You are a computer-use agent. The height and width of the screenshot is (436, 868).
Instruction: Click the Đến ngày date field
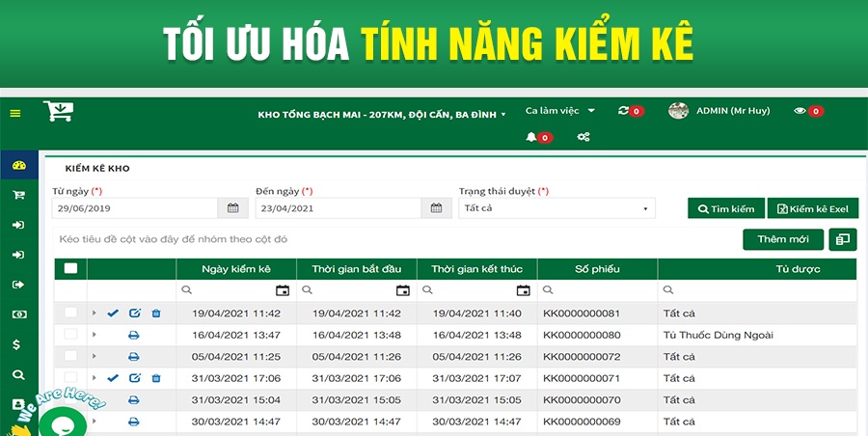tap(339, 208)
